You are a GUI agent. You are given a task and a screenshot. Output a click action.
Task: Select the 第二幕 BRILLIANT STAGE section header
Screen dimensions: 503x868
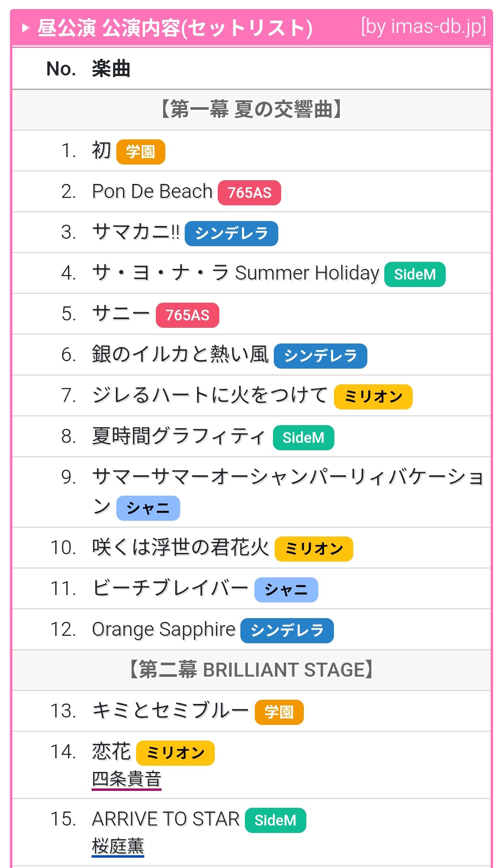(251, 670)
